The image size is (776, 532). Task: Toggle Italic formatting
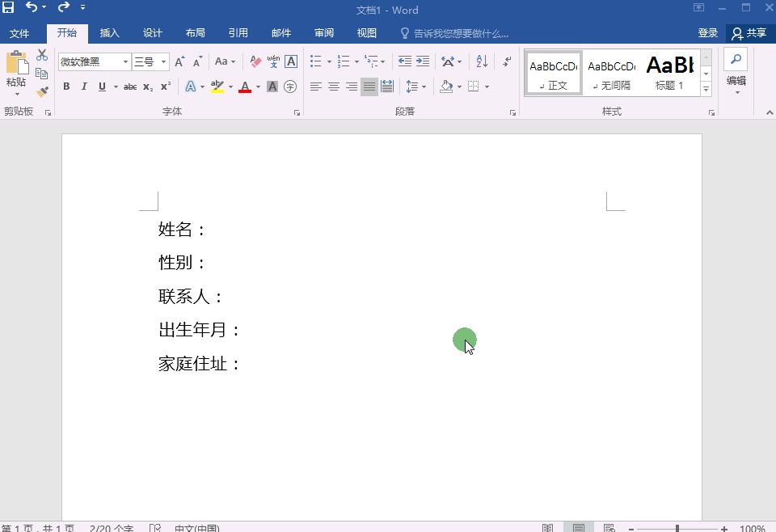pos(84,87)
